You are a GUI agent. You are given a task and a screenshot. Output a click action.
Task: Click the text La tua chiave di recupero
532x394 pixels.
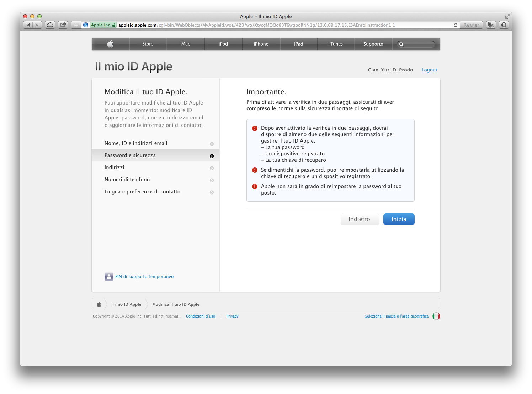(x=296, y=160)
